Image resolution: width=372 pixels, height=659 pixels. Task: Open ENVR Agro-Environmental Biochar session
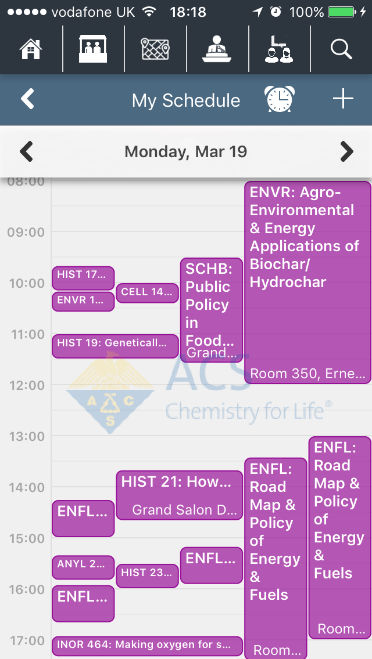pos(308,282)
